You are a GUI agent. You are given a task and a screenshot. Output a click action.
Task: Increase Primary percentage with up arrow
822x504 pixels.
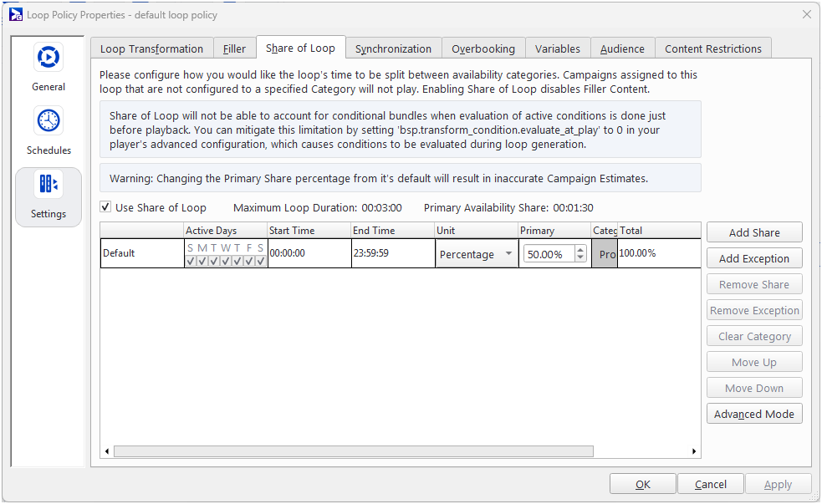581,250
